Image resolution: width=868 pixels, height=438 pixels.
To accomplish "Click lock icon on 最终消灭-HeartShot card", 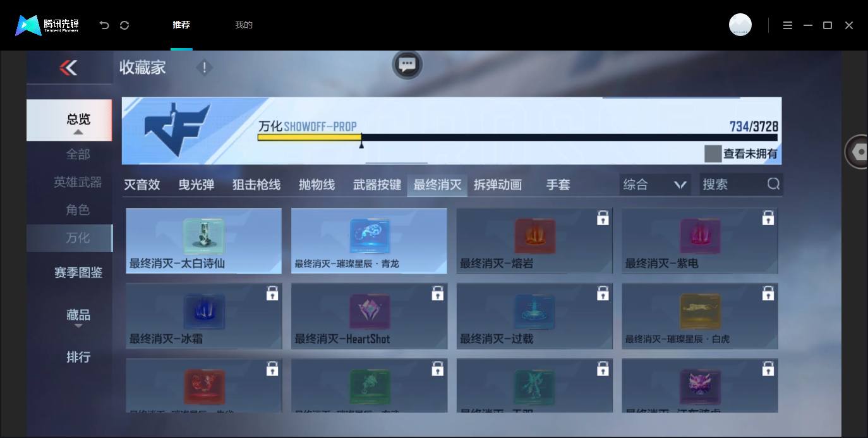I will (437, 293).
